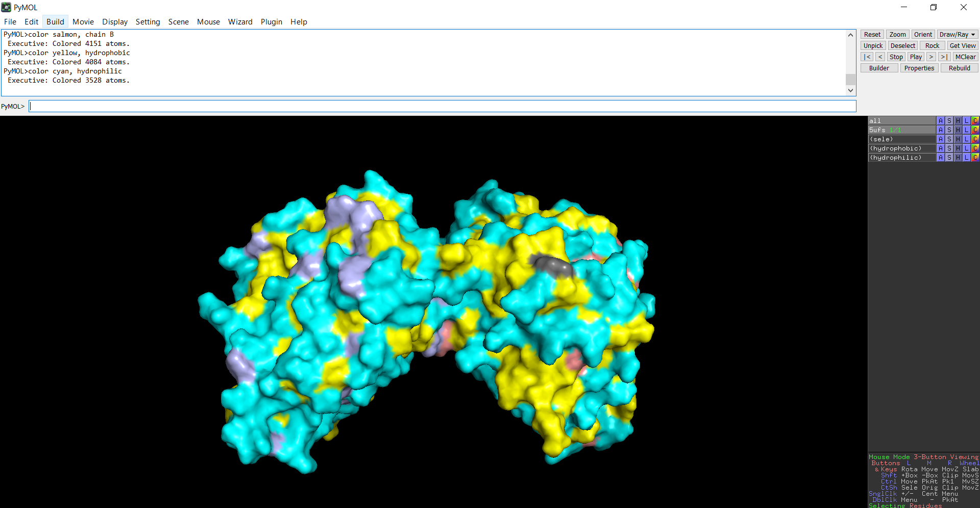Open Action menu for (hydrophobic)
Image resolution: width=980 pixels, height=508 pixels.
coord(940,148)
